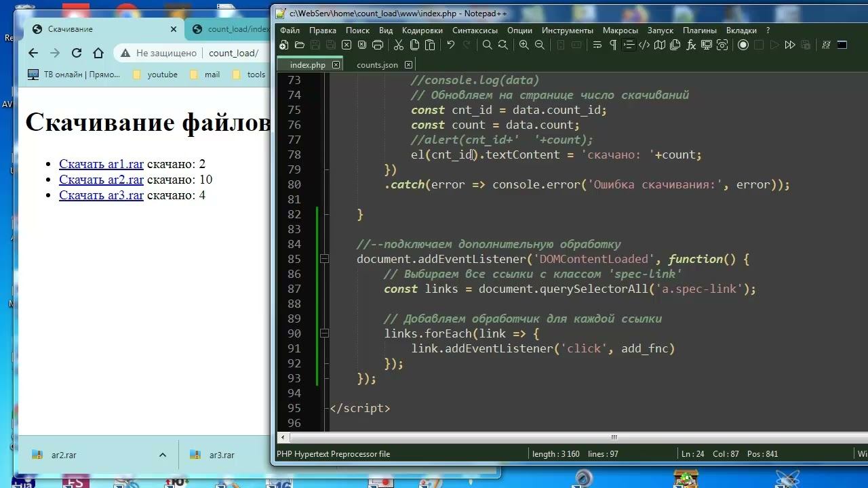The width and height of the screenshot is (868, 488).
Task: Toggle file monitoring eye icon
Action: 722,45
